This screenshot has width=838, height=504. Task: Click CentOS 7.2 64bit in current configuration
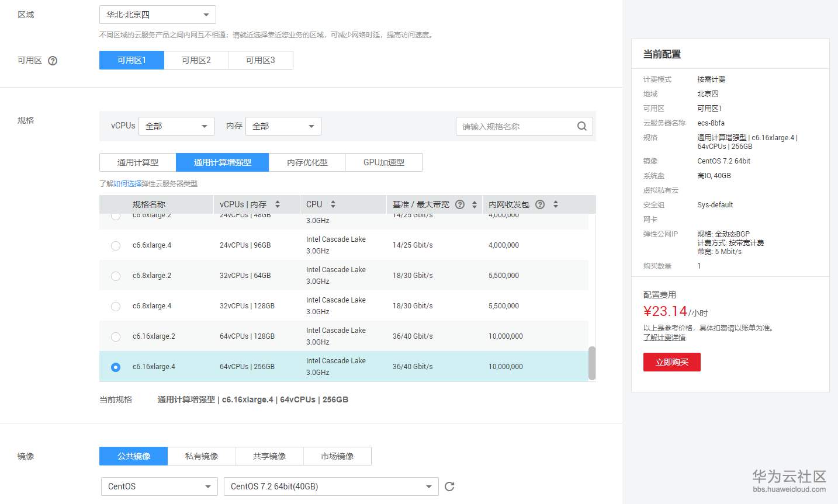tap(723, 161)
